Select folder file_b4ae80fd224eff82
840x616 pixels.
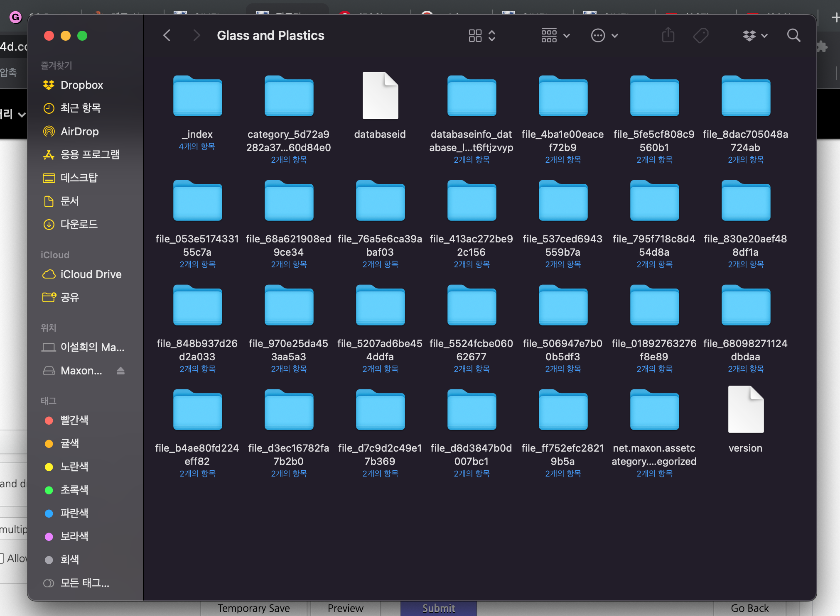(197, 410)
